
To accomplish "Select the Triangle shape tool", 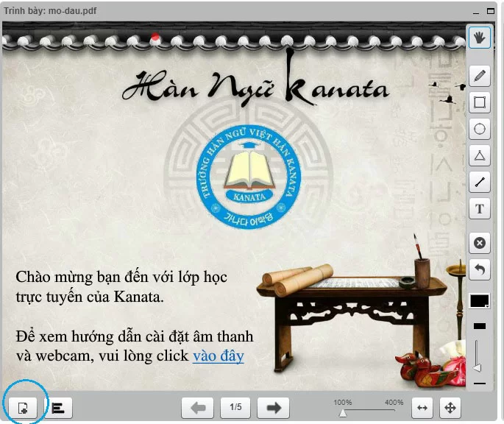I will point(480,155).
